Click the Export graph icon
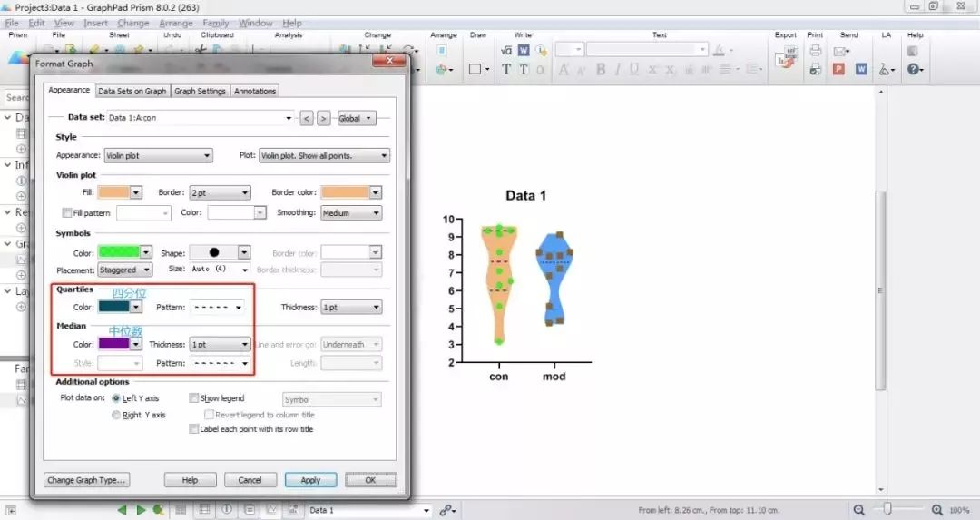This screenshot has height=520, width=980. pos(785,57)
